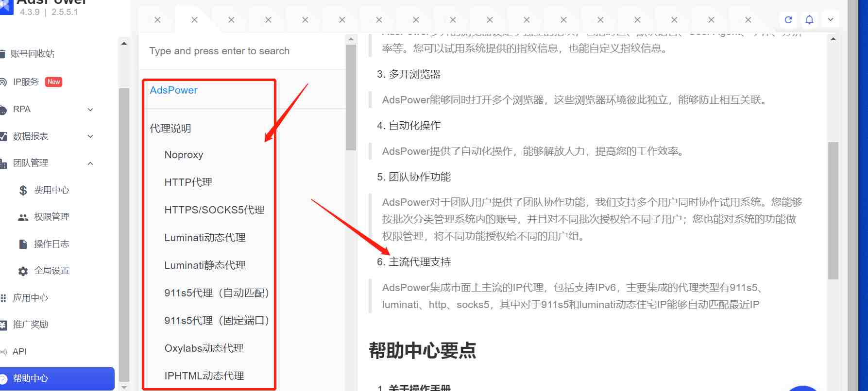Click the gear icon beside 全局设置
The height and width of the screenshot is (391, 868).
click(23, 271)
